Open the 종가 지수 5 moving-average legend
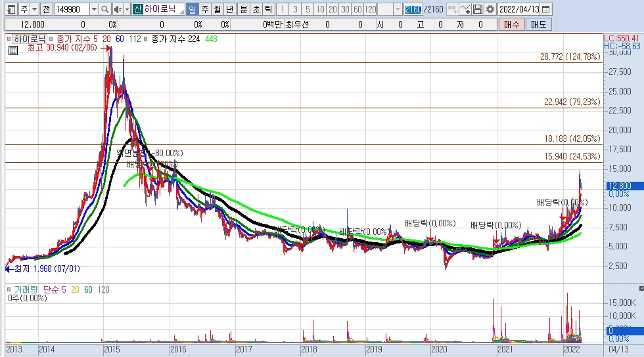The height and width of the screenshot is (357, 644). [x=77, y=39]
